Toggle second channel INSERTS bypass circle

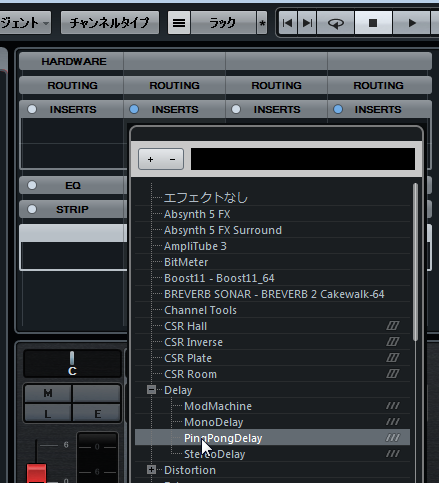134,109
